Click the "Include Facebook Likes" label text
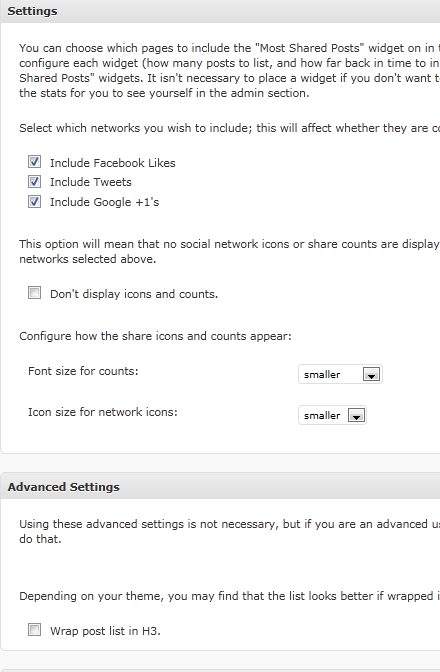Image resolution: width=440 pixels, height=672 pixels. tap(113, 163)
